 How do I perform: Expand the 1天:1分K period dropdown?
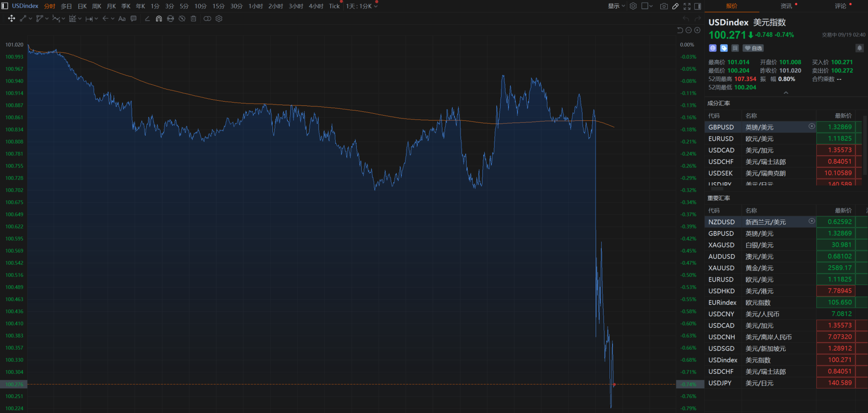[x=362, y=6]
